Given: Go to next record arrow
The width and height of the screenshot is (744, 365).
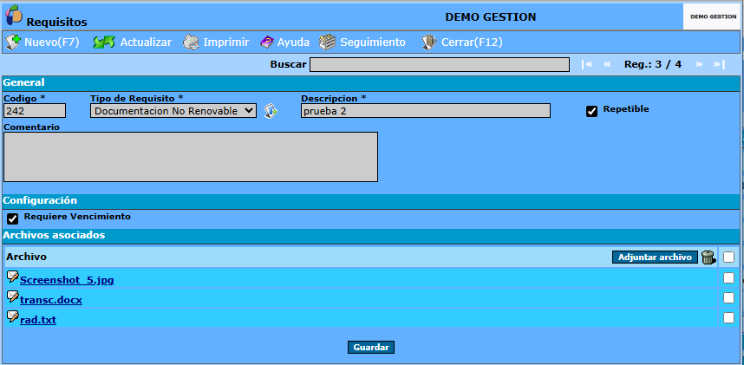Looking at the screenshot, I should click(x=698, y=64).
